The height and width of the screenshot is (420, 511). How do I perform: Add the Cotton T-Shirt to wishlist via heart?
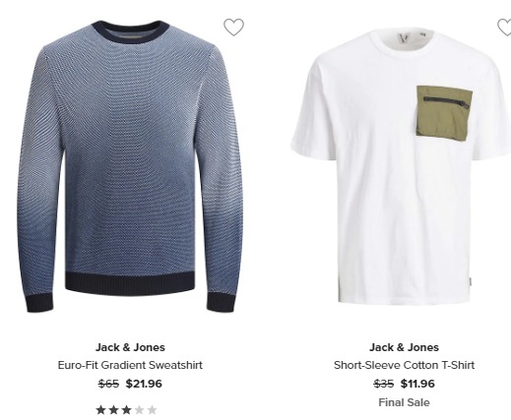coord(505,28)
